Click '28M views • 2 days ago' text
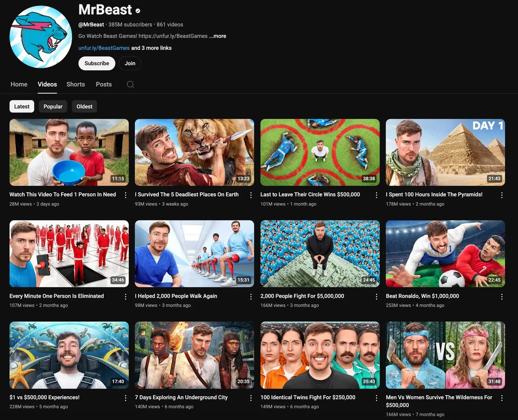Viewport: 518px width, 420px height. pyautogui.click(x=34, y=204)
